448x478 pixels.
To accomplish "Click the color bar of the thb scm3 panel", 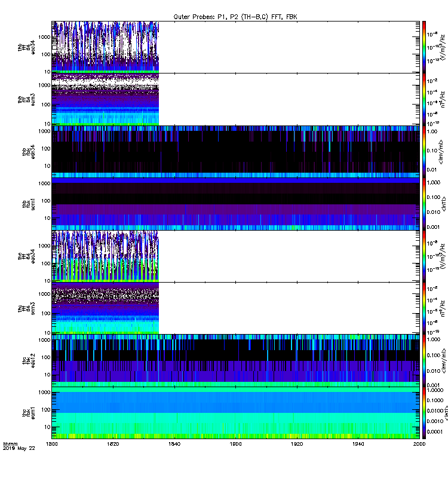I will pyautogui.click(x=424, y=99).
